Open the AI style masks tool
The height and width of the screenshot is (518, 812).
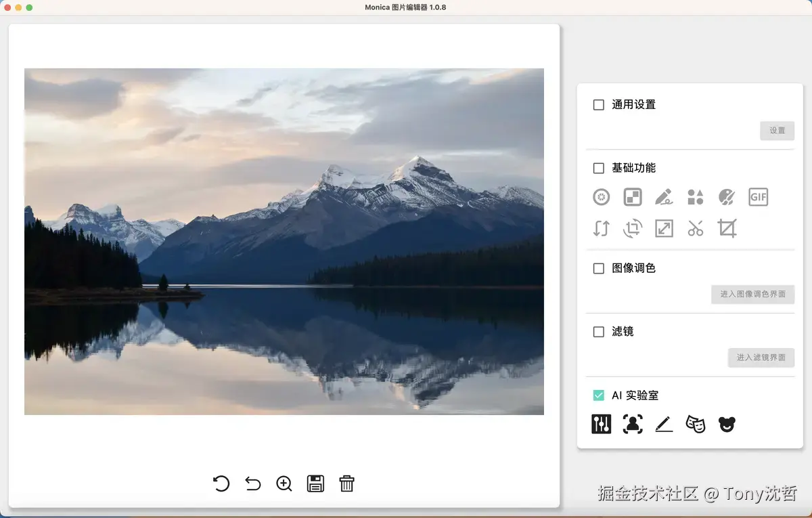(695, 423)
